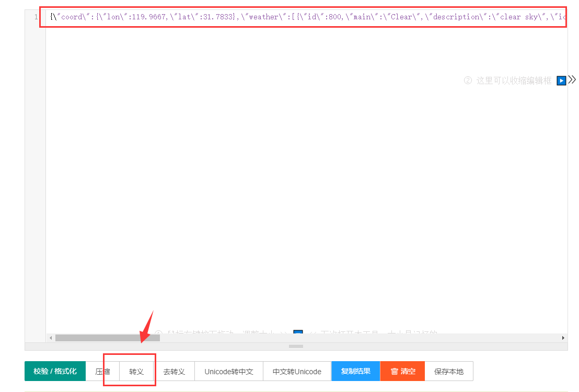Click the horizontal scrollbar left arrow
The width and height of the screenshot is (579, 392).
point(51,338)
